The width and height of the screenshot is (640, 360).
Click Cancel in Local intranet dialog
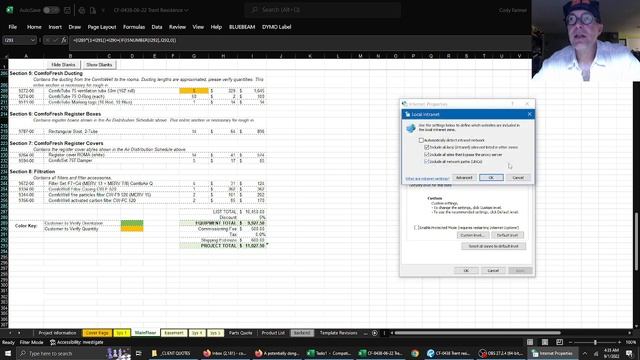click(518, 178)
